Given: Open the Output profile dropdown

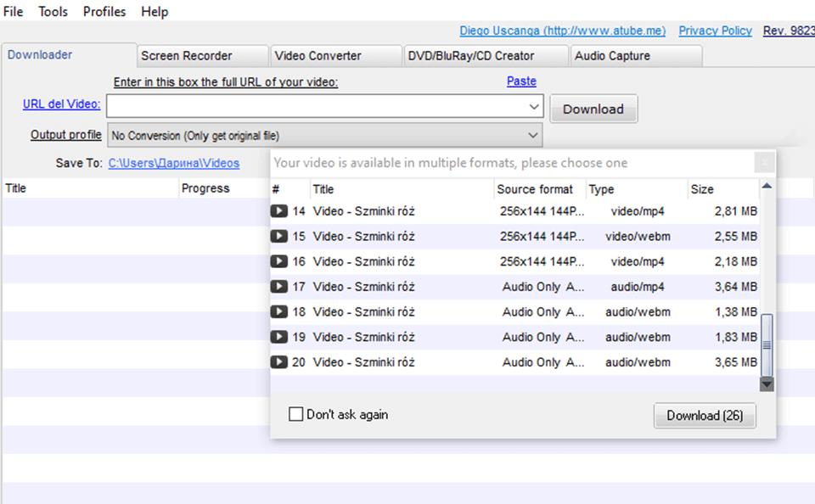Looking at the screenshot, I should (x=534, y=135).
